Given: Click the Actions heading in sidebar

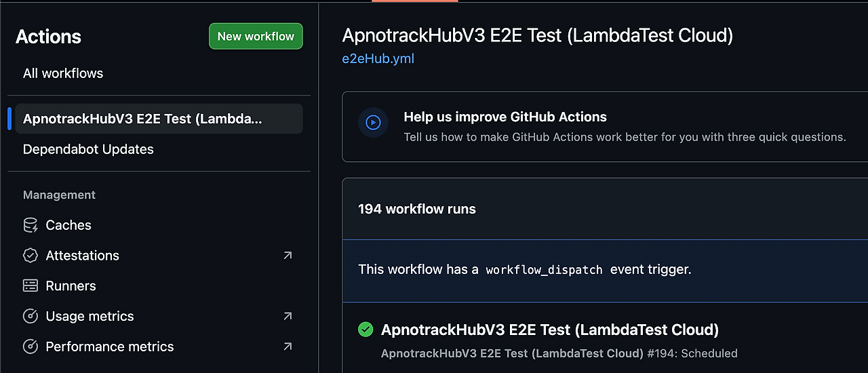Looking at the screenshot, I should pyautogui.click(x=48, y=37).
